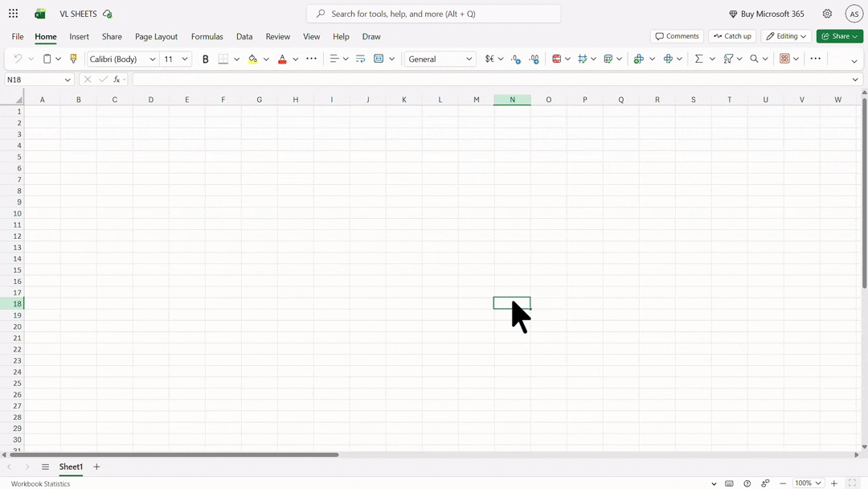Show more ribbon commands ellipsis
This screenshot has height=489, width=868.
tap(816, 59)
